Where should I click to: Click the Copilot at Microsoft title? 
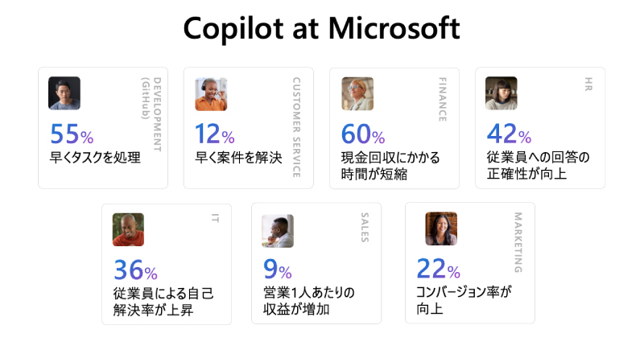click(x=321, y=29)
